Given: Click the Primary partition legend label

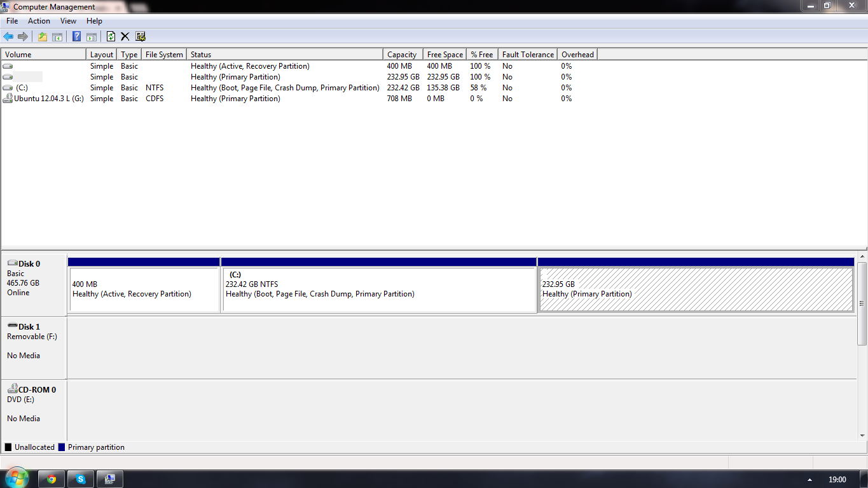Looking at the screenshot, I should [x=96, y=447].
